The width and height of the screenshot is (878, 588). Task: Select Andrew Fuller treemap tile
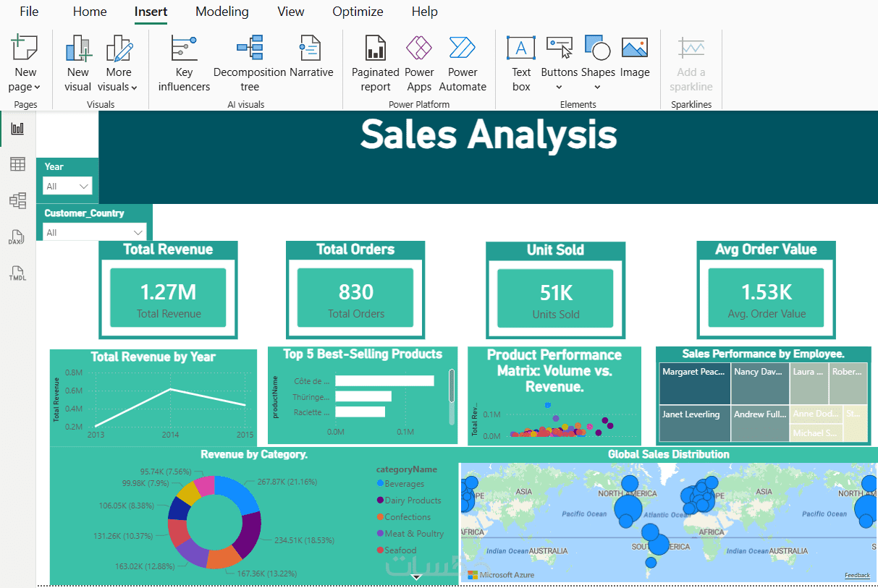point(759,424)
